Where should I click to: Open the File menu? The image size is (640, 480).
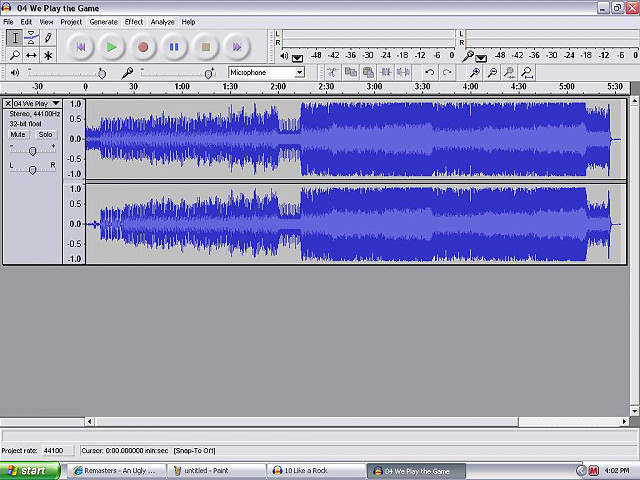pyautogui.click(x=8, y=22)
